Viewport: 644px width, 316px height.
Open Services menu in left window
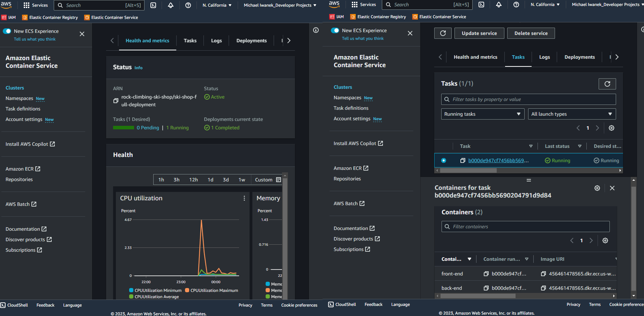point(35,5)
